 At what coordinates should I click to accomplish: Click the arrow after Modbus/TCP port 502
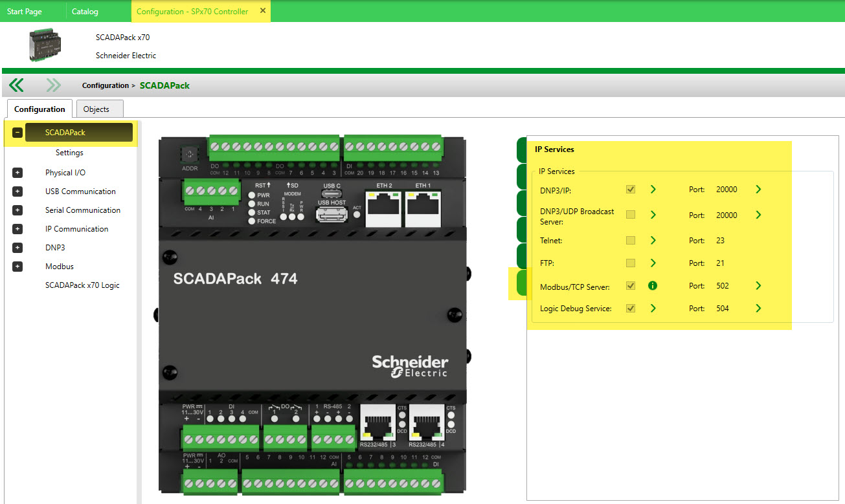[x=758, y=286]
